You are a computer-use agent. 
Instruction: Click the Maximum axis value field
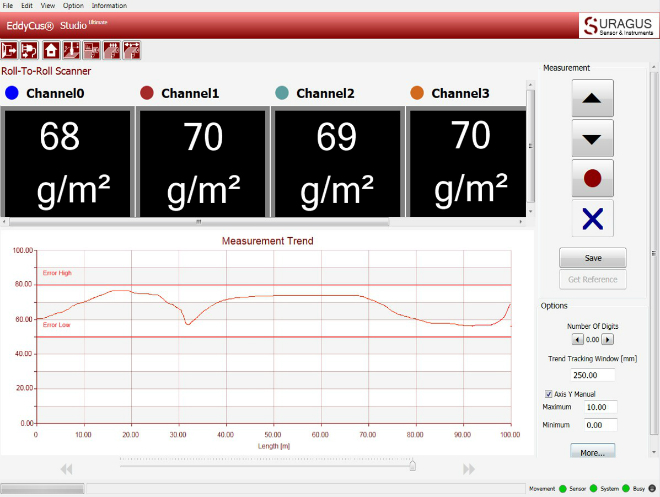click(601, 407)
